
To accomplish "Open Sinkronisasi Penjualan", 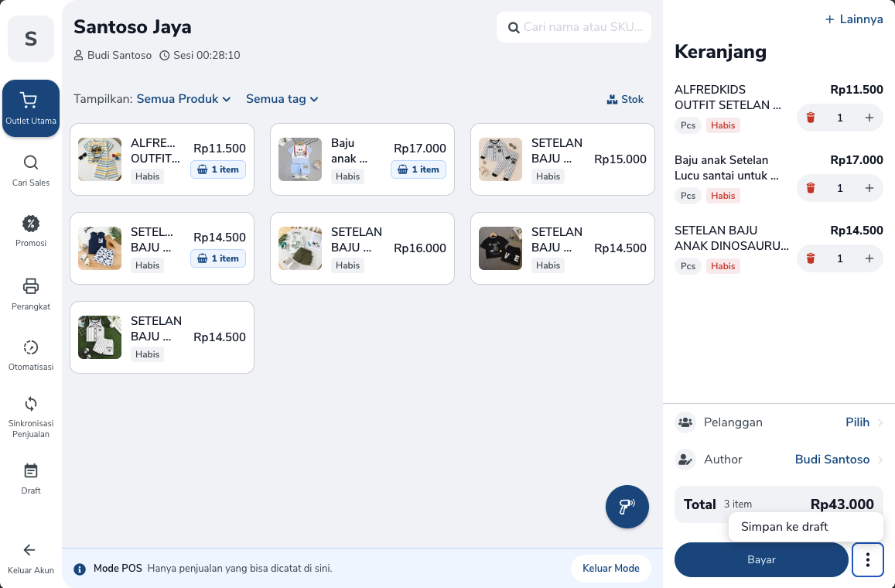I will [31, 417].
